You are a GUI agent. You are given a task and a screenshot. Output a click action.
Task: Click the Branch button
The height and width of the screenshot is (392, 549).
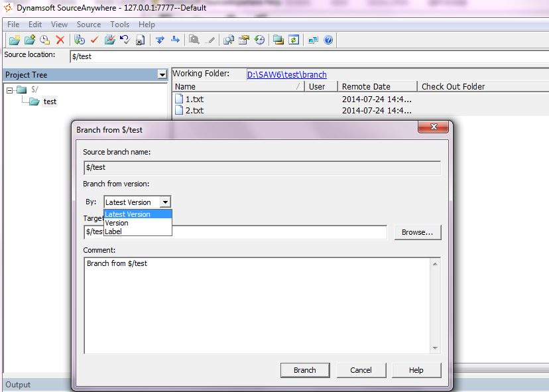click(x=304, y=370)
